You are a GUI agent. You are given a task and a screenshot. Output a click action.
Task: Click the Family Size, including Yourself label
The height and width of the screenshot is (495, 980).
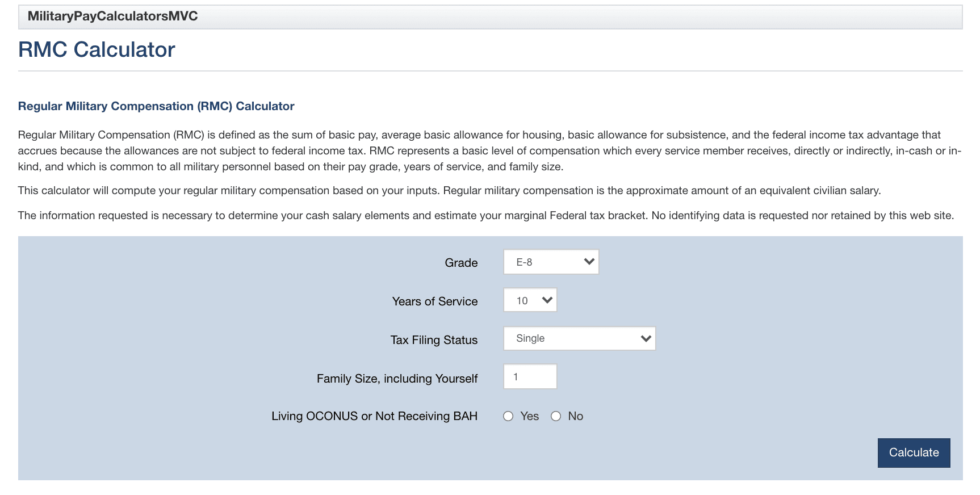pyautogui.click(x=397, y=379)
